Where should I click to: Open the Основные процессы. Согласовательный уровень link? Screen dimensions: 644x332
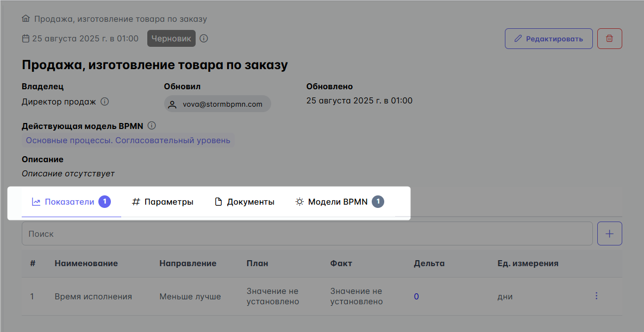[128, 140]
